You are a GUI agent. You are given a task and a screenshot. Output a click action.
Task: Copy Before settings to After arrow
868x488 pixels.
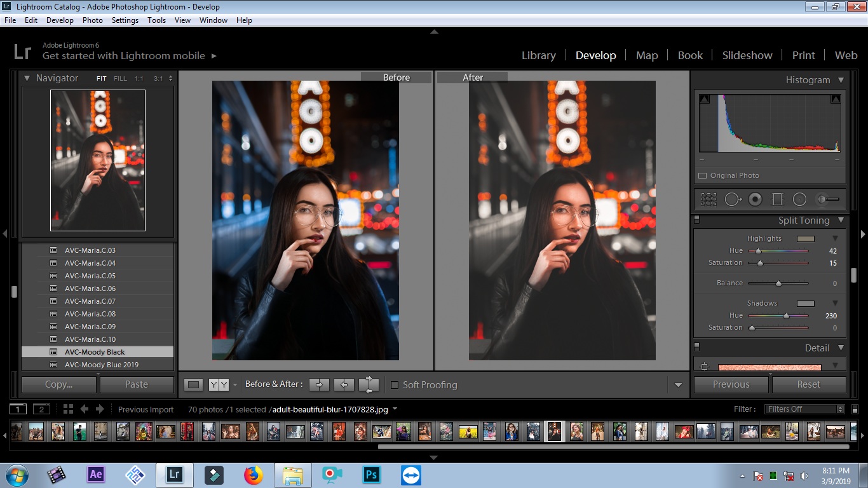(319, 384)
